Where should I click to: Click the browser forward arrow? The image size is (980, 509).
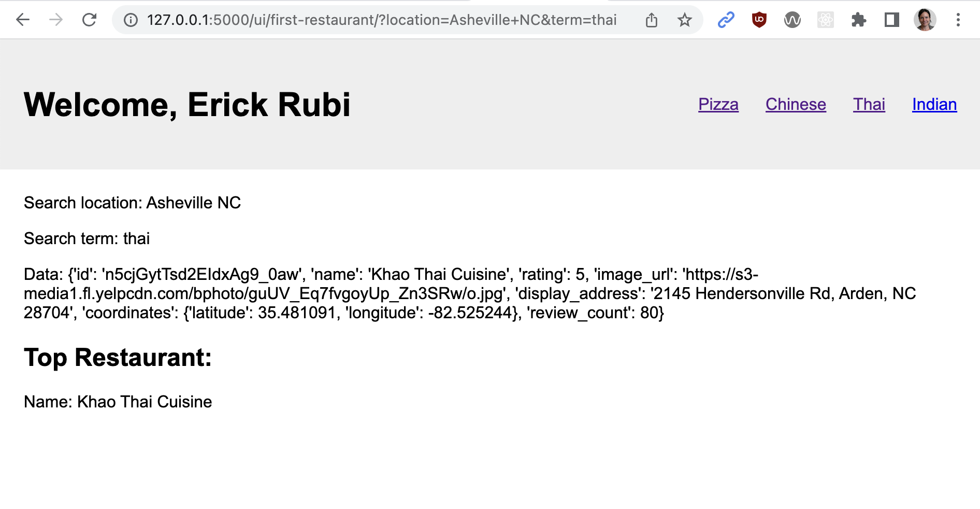click(56, 20)
